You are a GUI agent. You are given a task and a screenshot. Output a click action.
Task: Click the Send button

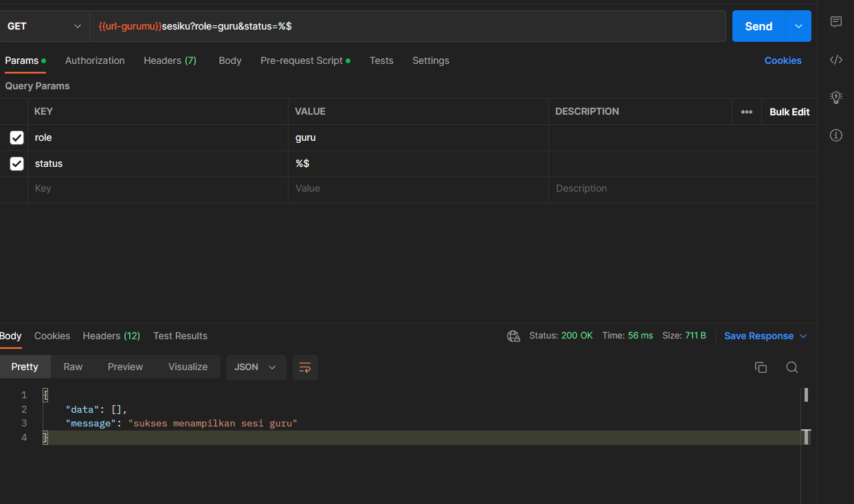(759, 26)
